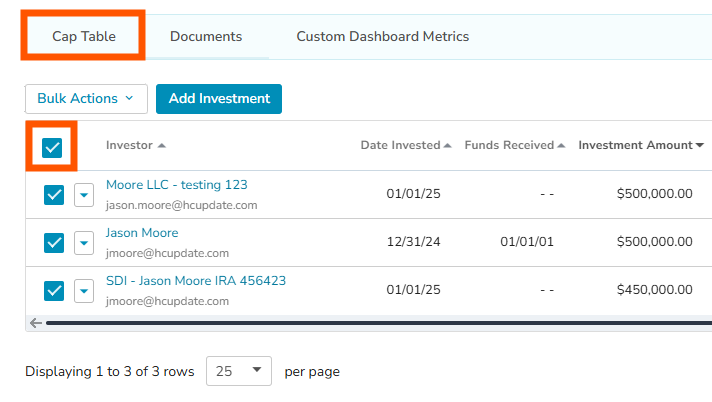Expand row actions for Jason Moore
712x402 pixels.
(x=84, y=243)
